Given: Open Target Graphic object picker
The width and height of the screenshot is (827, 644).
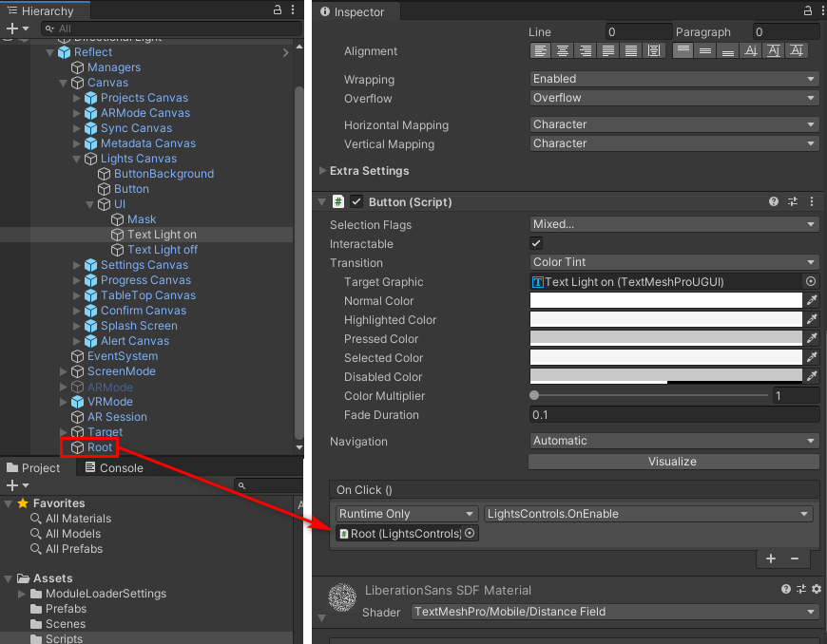Looking at the screenshot, I should [811, 282].
